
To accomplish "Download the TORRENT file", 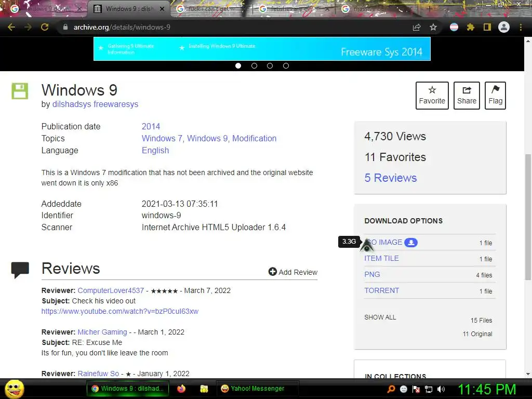I will [x=382, y=291].
